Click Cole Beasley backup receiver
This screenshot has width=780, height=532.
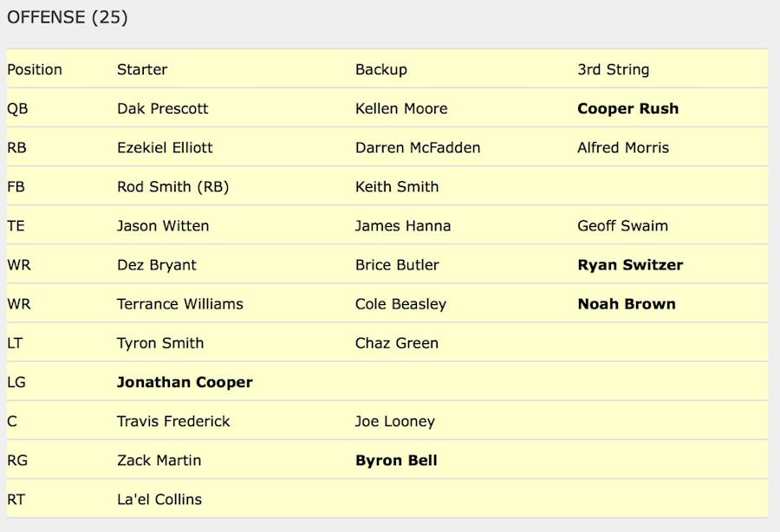coord(400,303)
